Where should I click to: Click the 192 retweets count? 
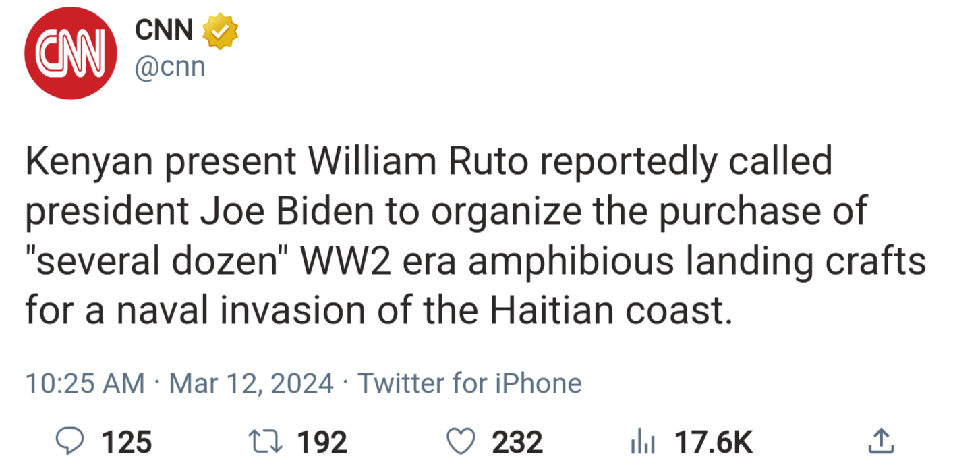322,443
